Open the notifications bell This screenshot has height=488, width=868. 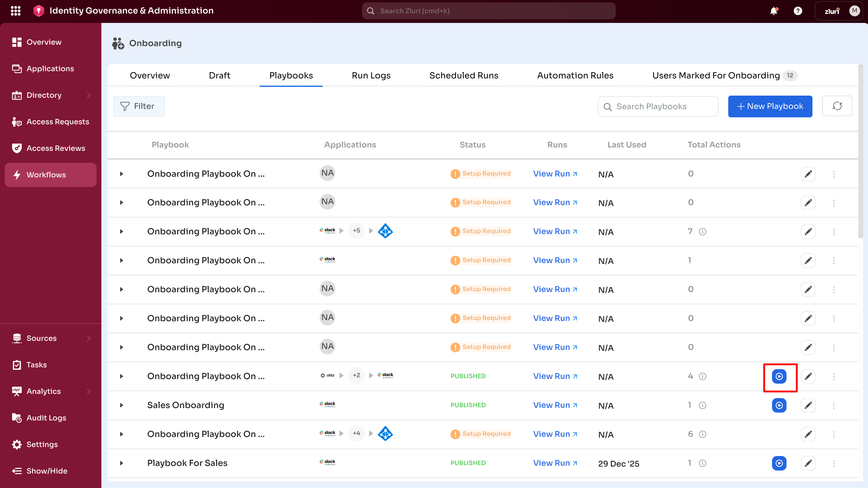tap(774, 11)
